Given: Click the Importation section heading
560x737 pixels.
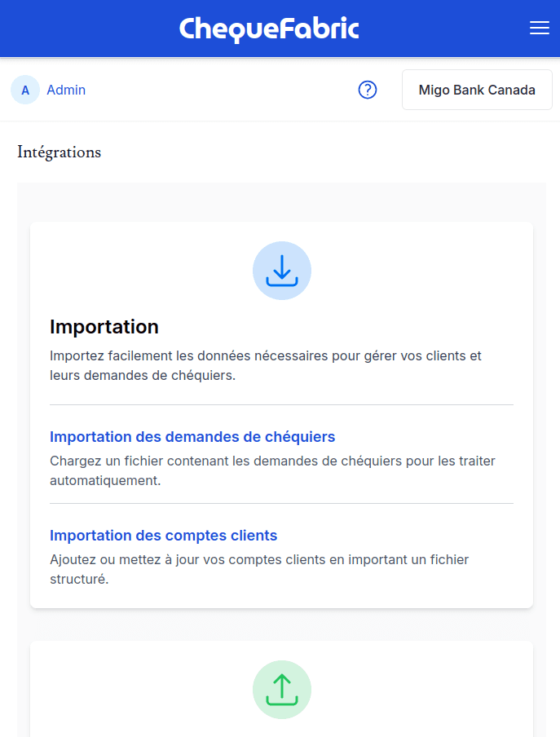Looking at the screenshot, I should point(104,327).
